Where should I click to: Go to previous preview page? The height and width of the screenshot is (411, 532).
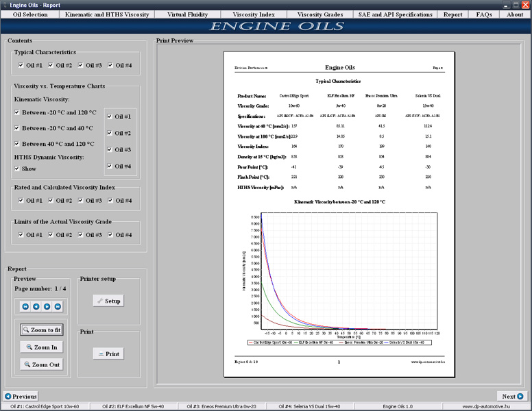36,307
